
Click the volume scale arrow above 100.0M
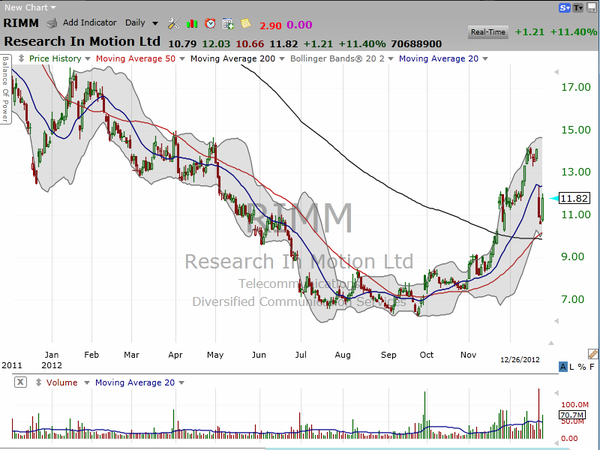tap(556, 393)
